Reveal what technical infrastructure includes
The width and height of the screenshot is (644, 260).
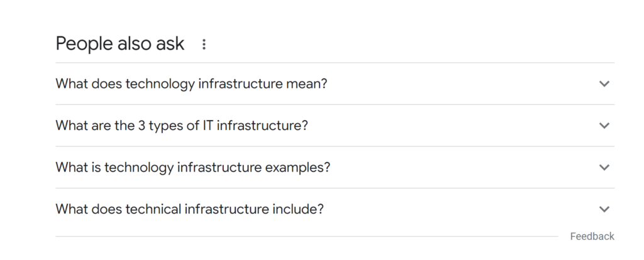[x=335, y=209]
